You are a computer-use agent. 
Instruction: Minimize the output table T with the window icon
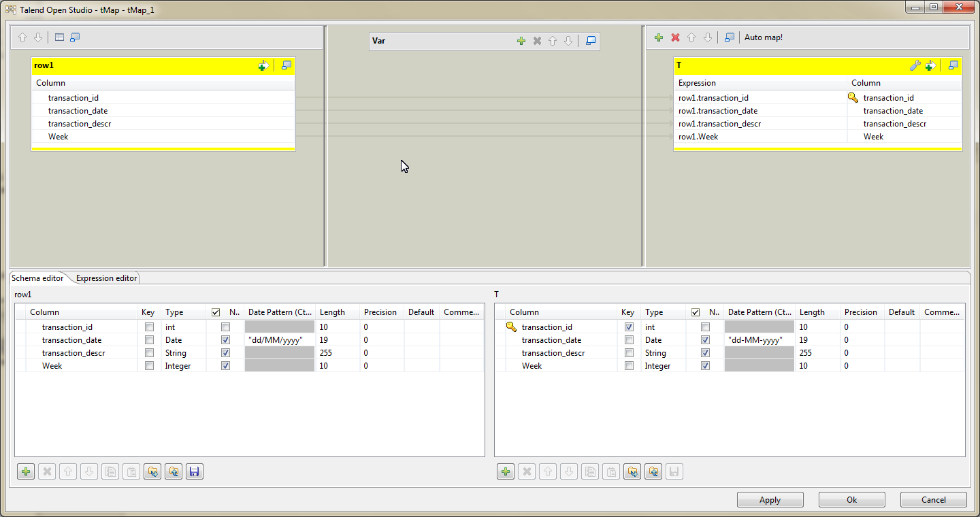(953, 65)
